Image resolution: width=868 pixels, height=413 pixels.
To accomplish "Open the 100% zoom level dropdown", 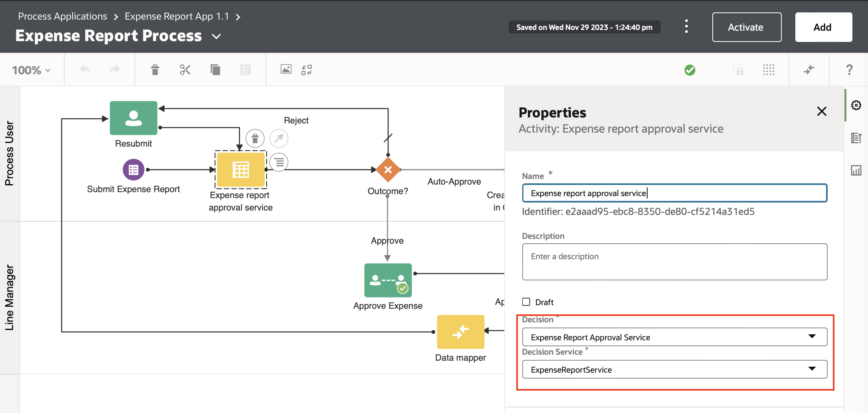I will tap(30, 70).
